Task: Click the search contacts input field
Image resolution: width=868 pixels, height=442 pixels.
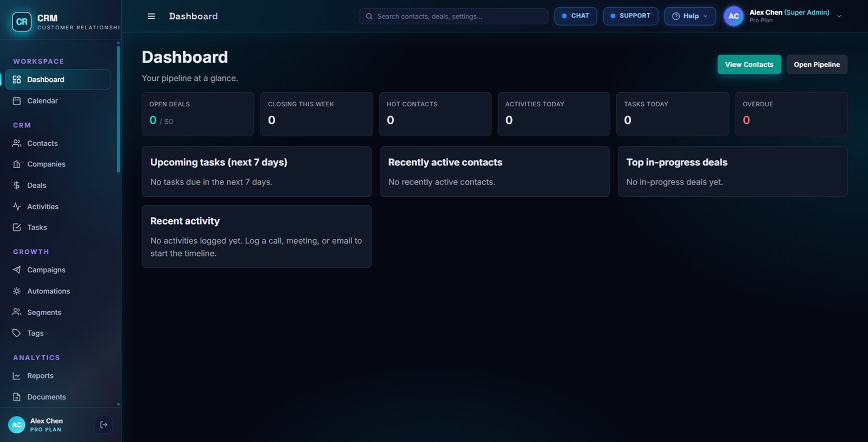Action: pyautogui.click(x=454, y=16)
